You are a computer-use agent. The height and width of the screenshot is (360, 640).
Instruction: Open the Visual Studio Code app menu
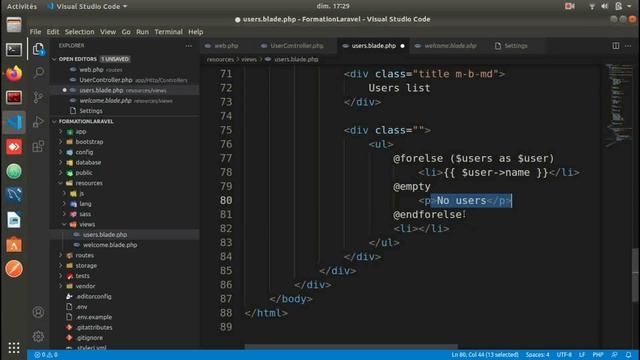click(87, 6)
